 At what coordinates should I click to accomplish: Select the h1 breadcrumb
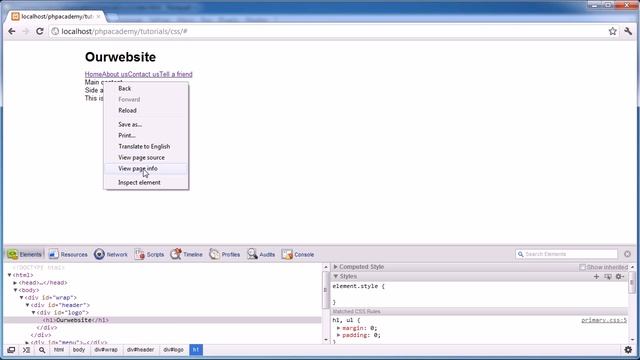(x=196, y=350)
